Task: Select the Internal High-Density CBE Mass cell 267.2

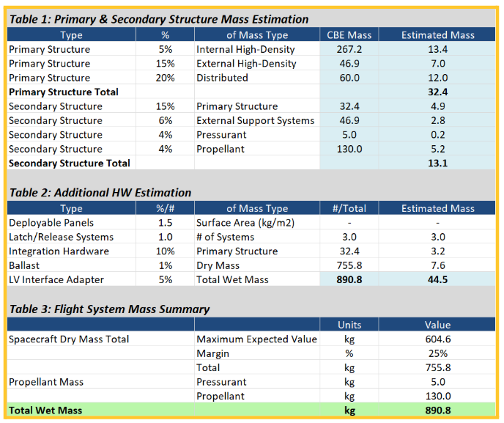Action: pyautogui.click(x=349, y=50)
